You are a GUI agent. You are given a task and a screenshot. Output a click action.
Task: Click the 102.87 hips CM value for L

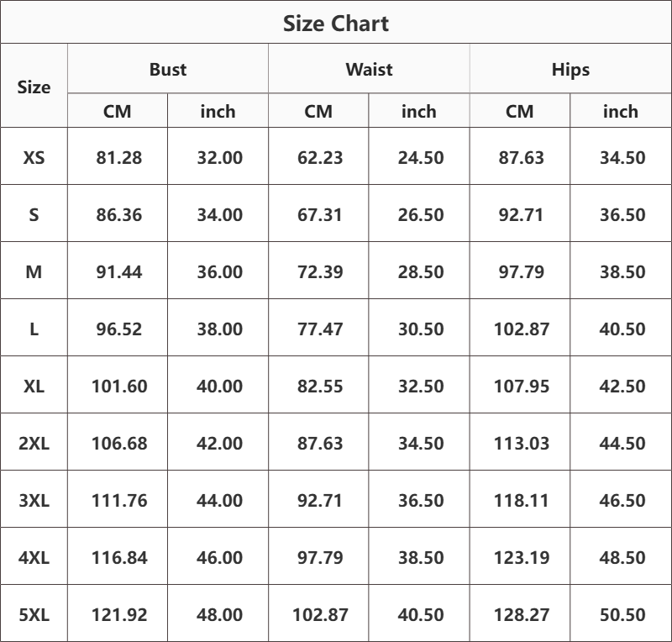(x=521, y=329)
